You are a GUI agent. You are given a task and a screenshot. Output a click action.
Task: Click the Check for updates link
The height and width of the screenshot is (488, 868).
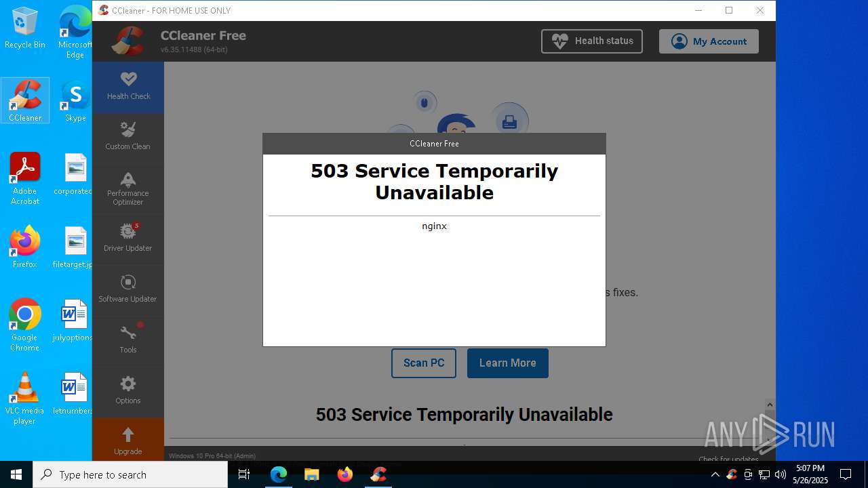pyautogui.click(x=728, y=459)
